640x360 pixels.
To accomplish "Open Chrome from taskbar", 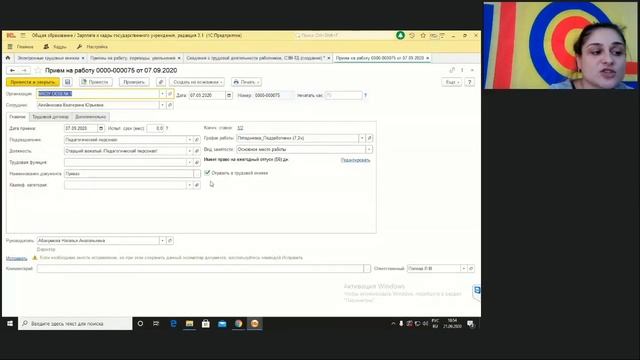I will 238,324.
